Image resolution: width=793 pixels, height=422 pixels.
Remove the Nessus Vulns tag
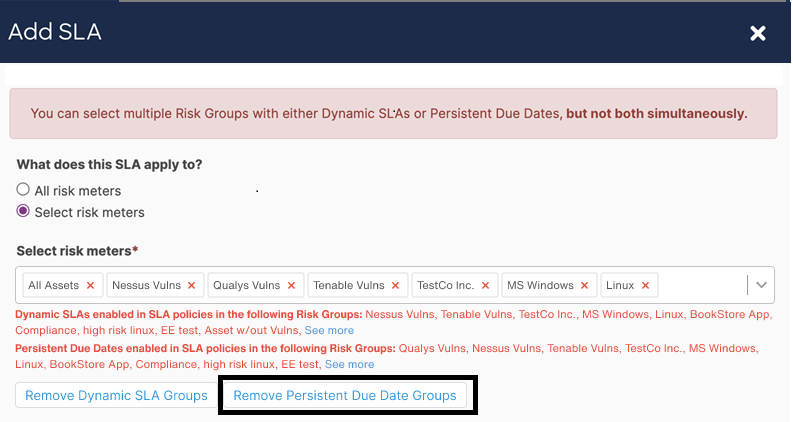(191, 285)
